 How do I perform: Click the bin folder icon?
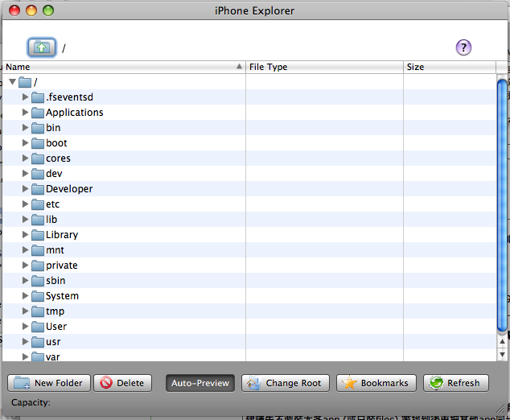click(x=38, y=128)
